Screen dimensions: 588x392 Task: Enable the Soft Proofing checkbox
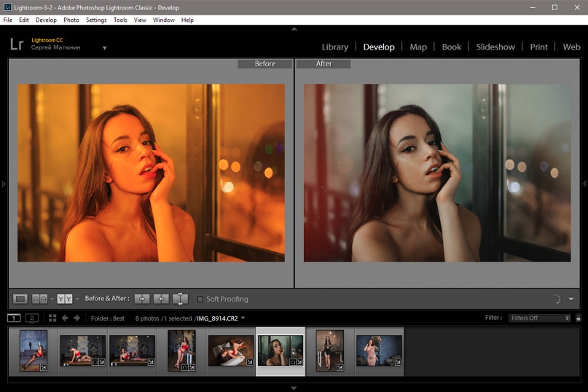(200, 299)
